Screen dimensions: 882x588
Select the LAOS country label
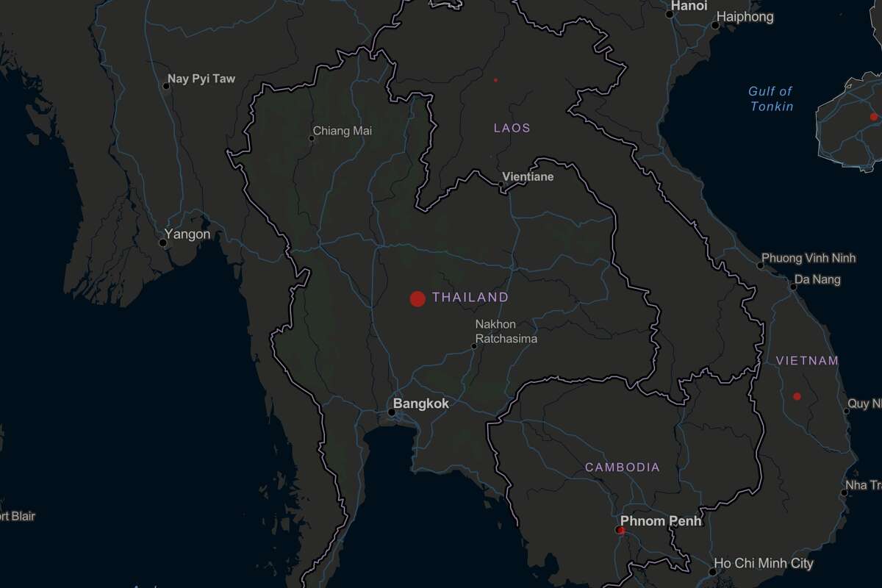(x=512, y=128)
